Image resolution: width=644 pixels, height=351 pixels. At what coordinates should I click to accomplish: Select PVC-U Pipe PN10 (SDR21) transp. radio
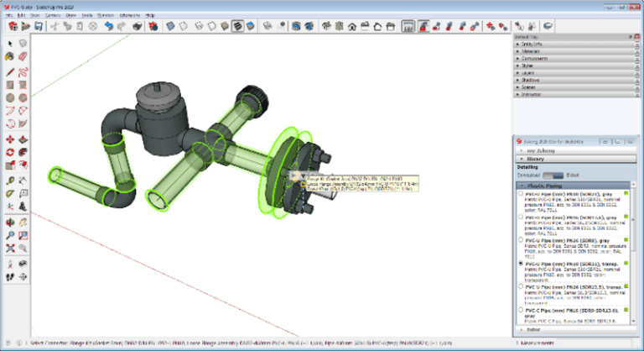521,263
